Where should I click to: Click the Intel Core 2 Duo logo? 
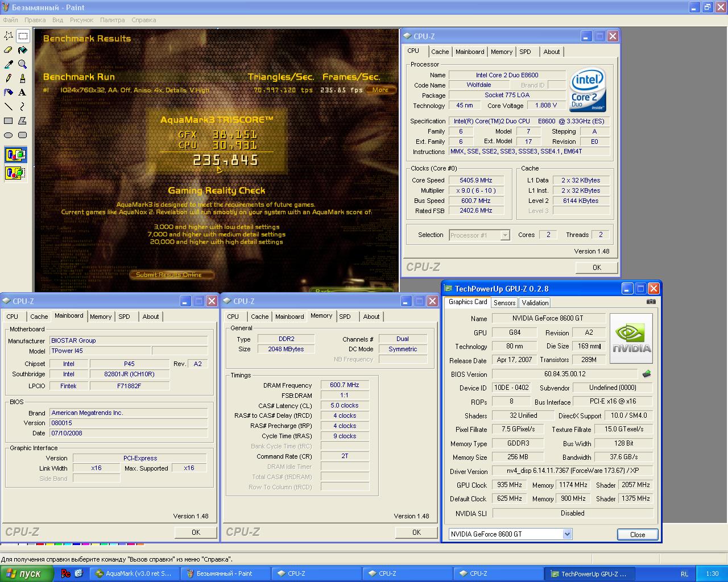(x=588, y=90)
